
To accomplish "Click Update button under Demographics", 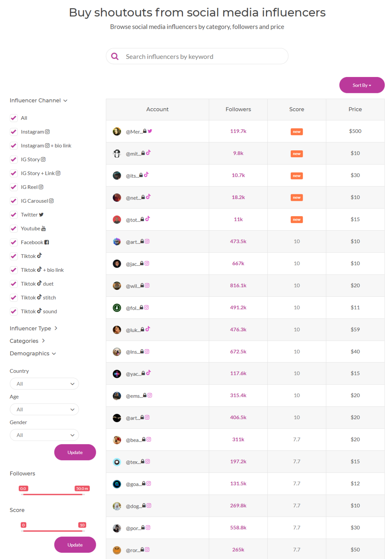I will pos(75,452).
